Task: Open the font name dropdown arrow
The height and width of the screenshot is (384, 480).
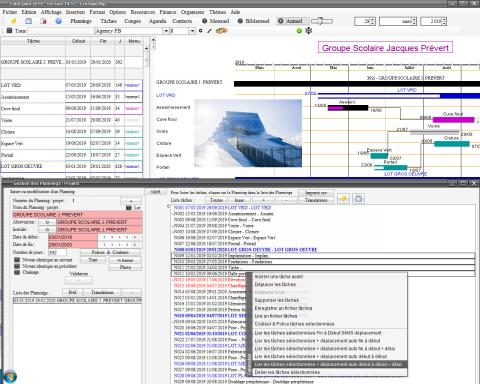Action: (166, 31)
